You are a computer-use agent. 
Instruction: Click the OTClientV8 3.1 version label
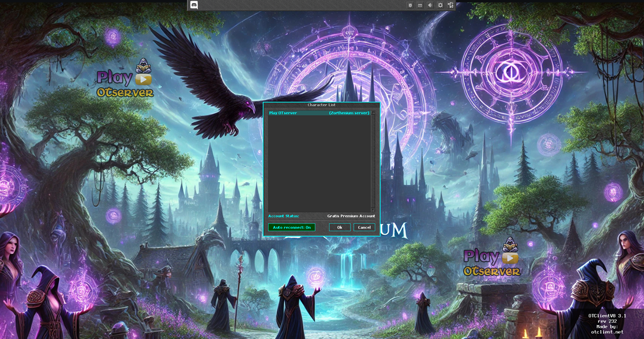click(607, 316)
